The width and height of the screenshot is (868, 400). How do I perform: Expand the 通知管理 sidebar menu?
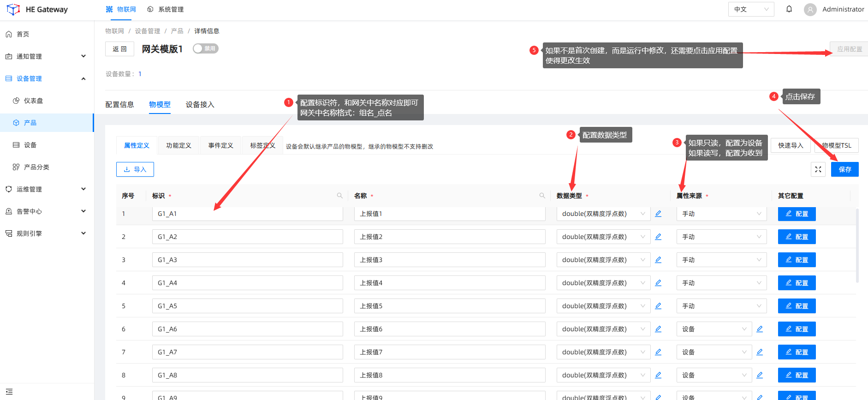pos(46,56)
